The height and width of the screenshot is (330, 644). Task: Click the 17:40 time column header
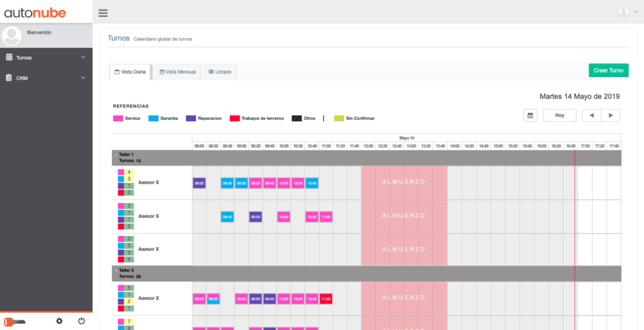click(614, 146)
